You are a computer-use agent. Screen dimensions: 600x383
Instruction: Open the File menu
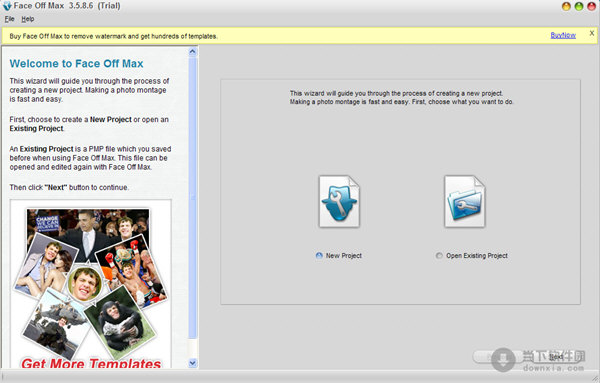tap(9, 19)
